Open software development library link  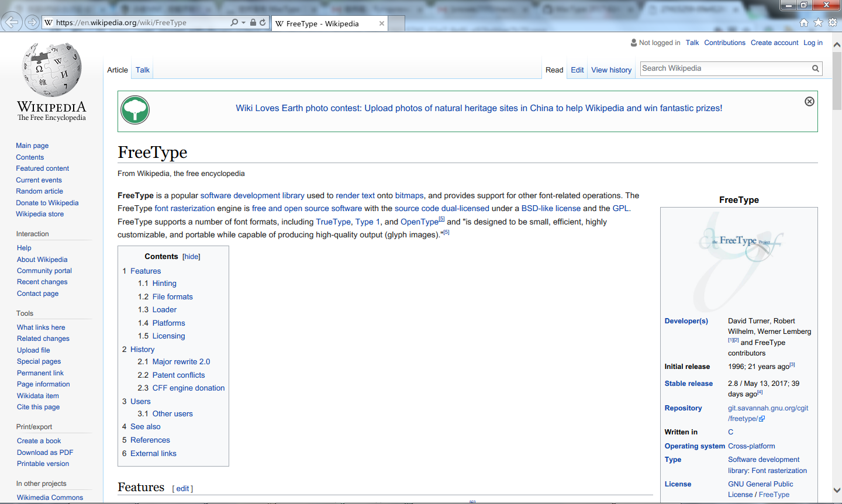pos(252,196)
